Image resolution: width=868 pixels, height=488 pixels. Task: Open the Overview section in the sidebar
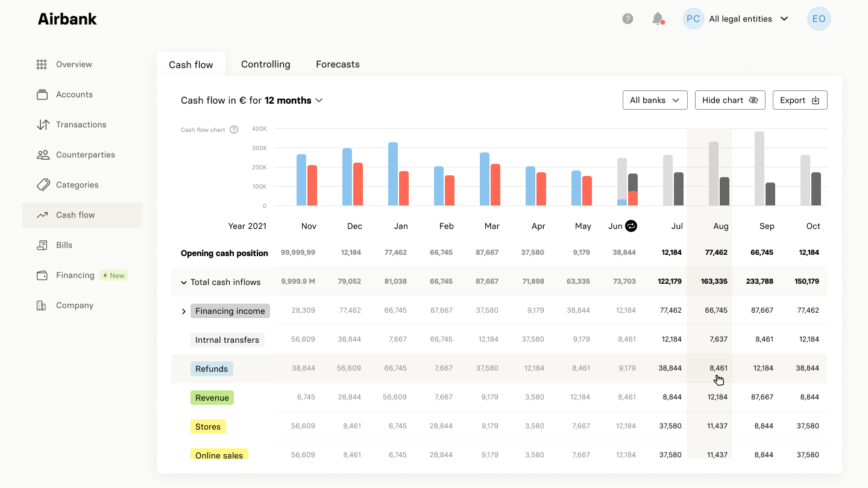(74, 64)
